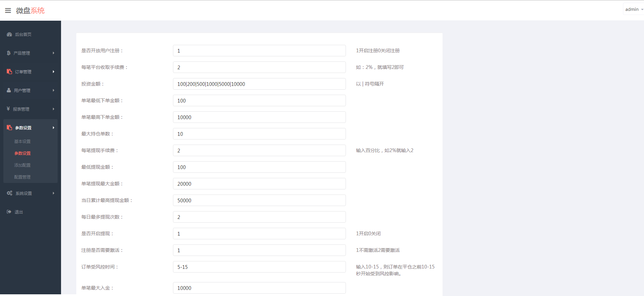Click the 单笔最高下单金额 label
Image resolution: width=644 pixels, height=296 pixels.
tap(102, 117)
